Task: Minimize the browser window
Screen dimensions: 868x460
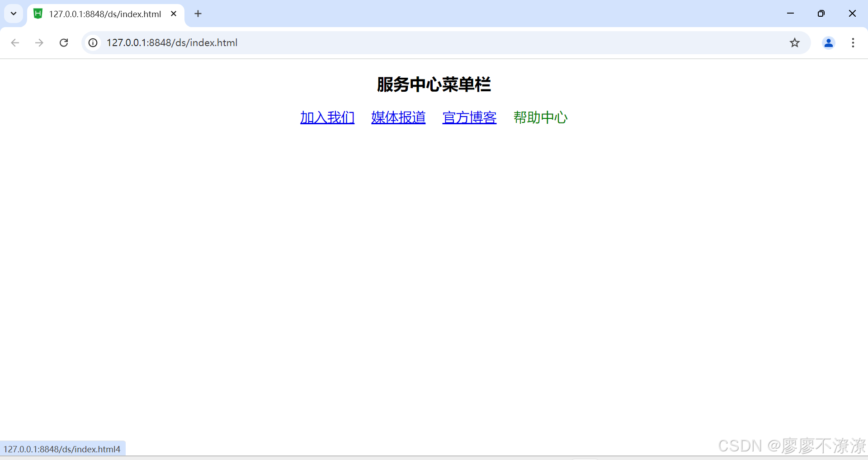Action: click(x=790, y=14)
